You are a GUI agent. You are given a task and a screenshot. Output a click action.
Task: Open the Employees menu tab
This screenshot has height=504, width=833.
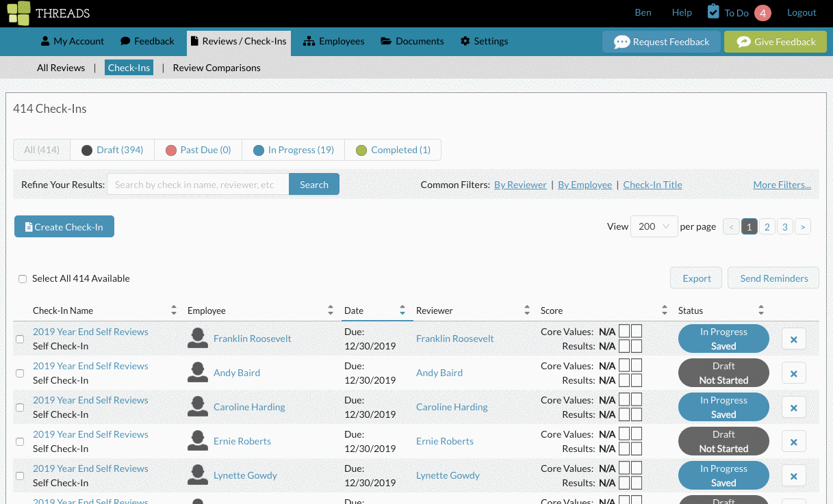click(333, 41)
